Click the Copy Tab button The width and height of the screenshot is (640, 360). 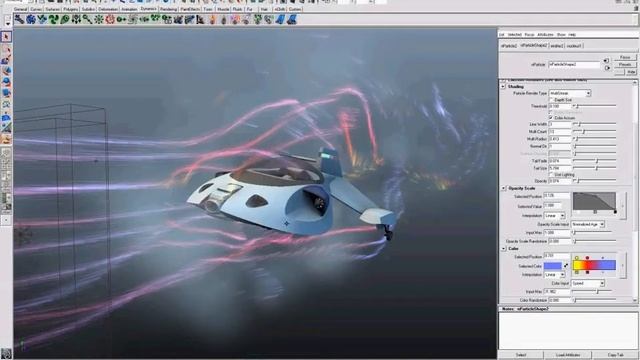[x=615, y=355]
